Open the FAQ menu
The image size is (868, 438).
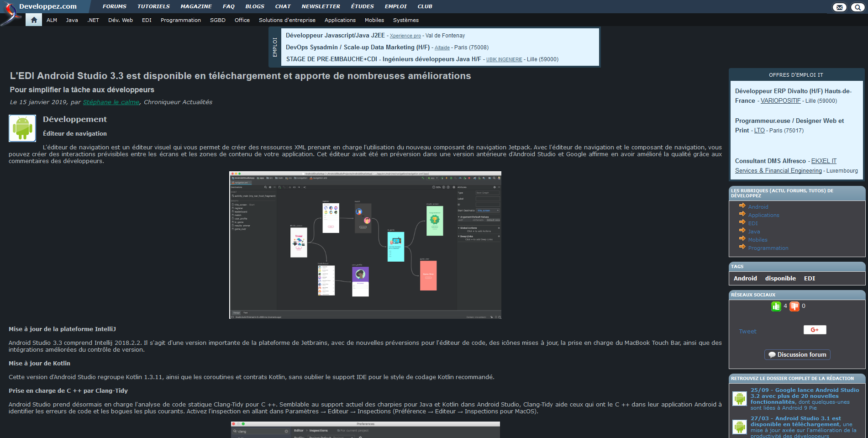point(228,6)
